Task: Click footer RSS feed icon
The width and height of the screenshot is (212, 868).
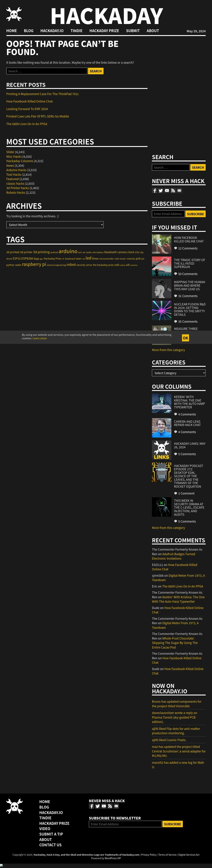Action: pos(110,806)
